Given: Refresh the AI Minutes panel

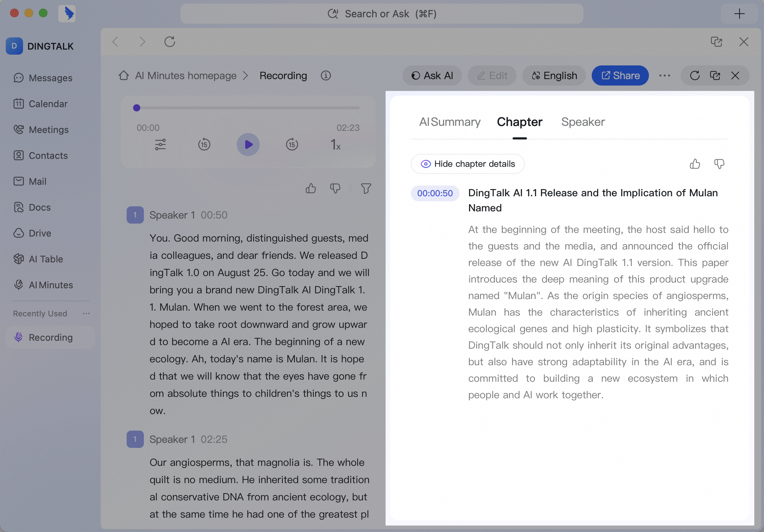Looking at the screenshot, I should pos(695,75).
